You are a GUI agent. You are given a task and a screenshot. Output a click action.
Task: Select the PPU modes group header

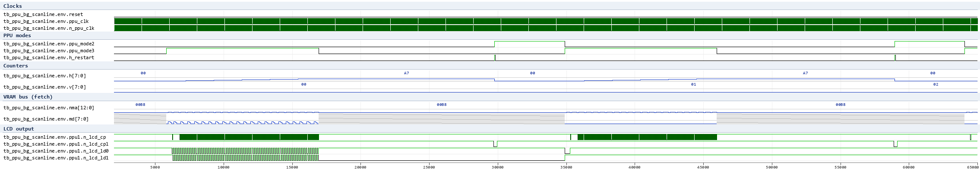click(x=490, y=35)
